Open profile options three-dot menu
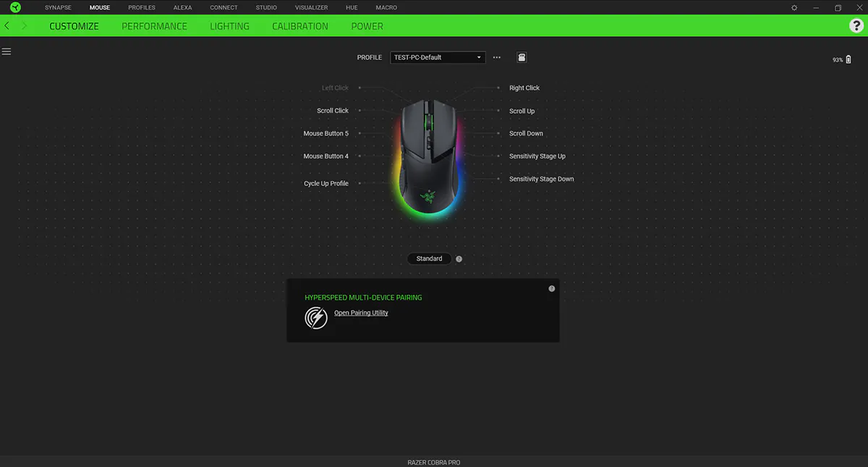868x467 pixels. [497, 57]
